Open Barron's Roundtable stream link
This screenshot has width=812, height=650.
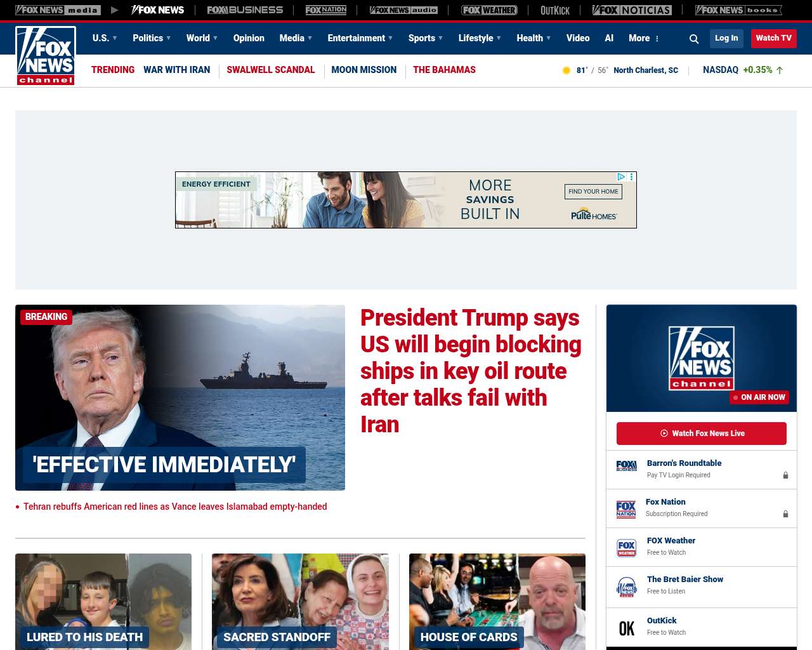tap(684, 463)
